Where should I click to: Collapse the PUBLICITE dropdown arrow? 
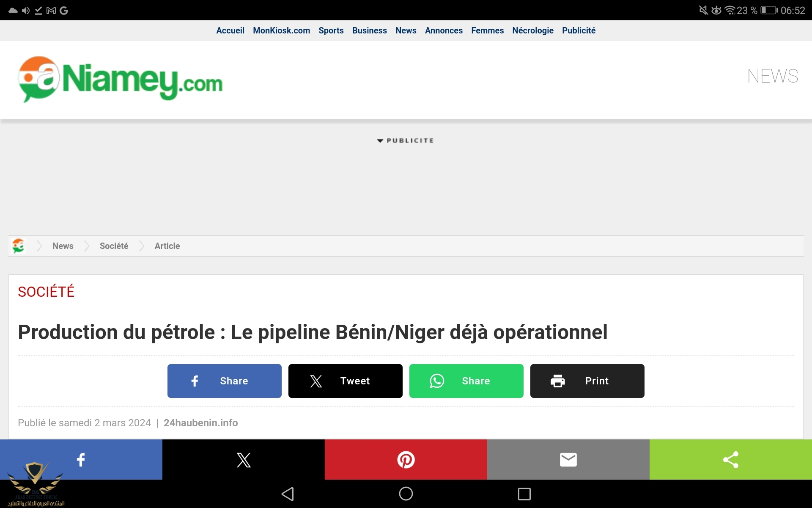pyautogui.click(x=380, y=141)
